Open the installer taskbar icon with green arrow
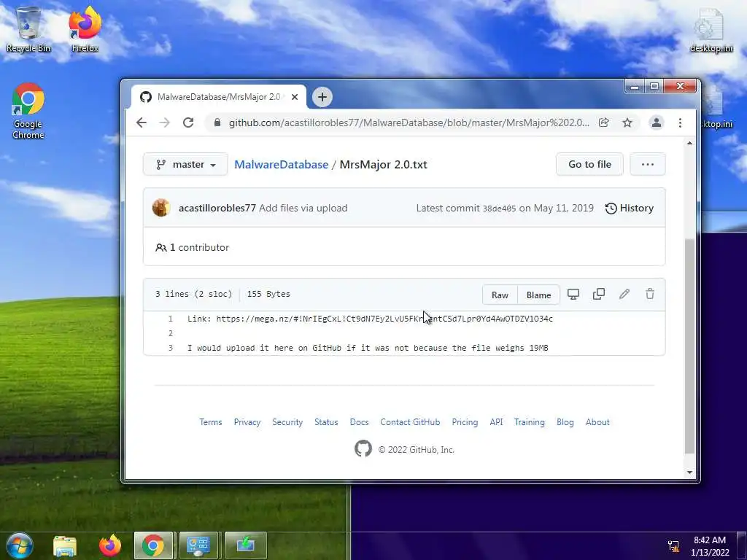747x560 pixels. 245,545
